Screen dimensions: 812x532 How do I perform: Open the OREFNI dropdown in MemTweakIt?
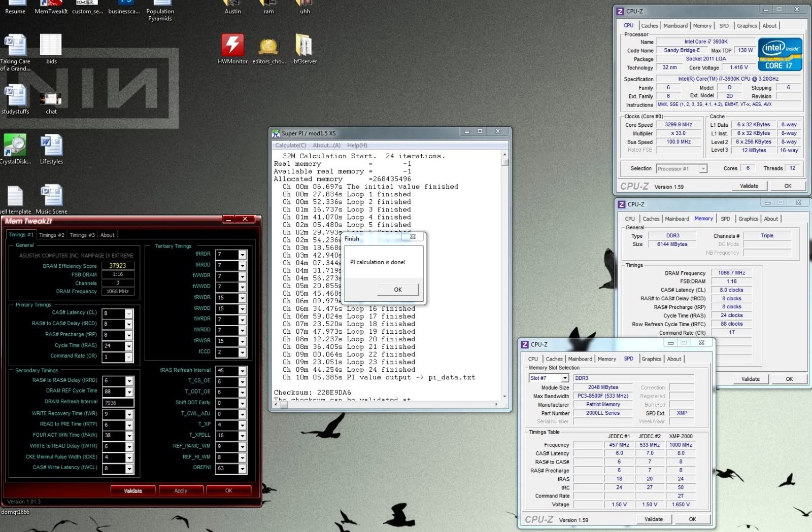coord(243,469)
